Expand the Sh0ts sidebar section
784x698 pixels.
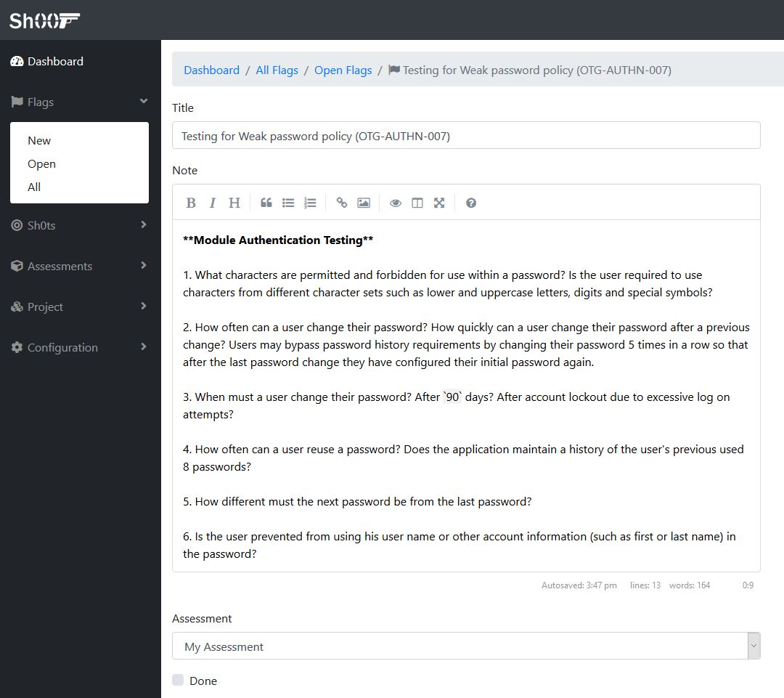point(80,225)
